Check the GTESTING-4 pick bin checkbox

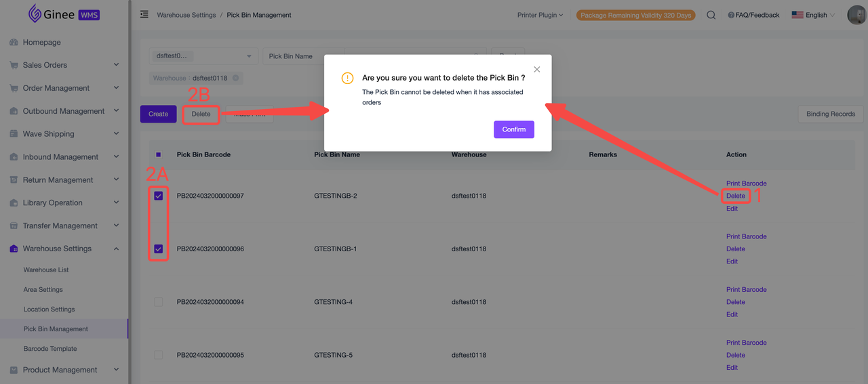(159, 302)
